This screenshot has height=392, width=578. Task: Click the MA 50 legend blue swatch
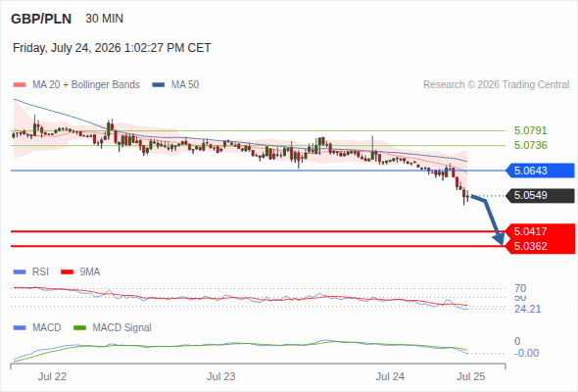159,85
